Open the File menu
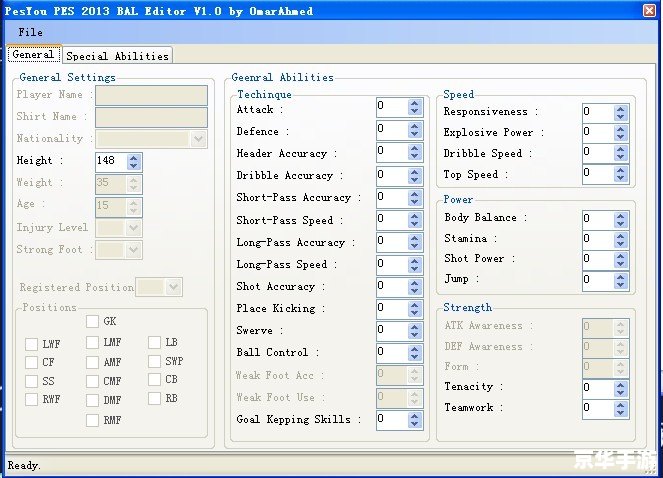663x478 pixels. point(30,32)
